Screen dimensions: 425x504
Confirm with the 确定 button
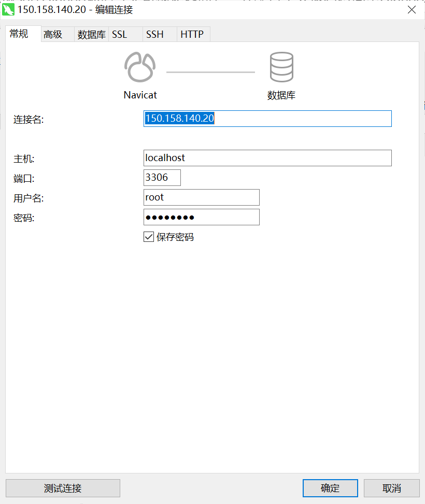pyautogui.click(x=330, y=488)
